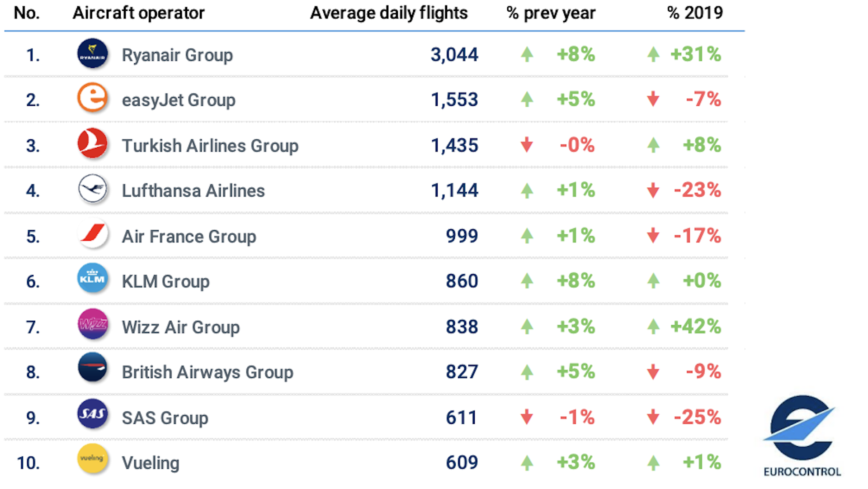Click the Wizz Air Group name
The image size is (868, 489).
[x=181, y=327]
